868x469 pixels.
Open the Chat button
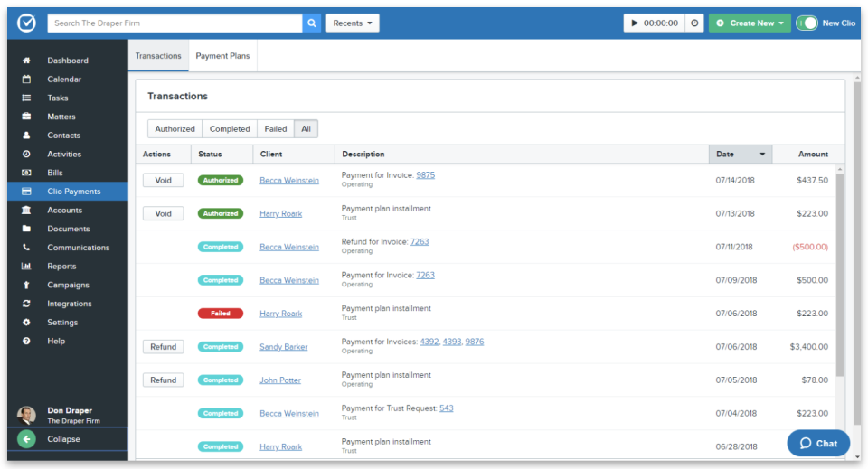click(x=818, y=443)
